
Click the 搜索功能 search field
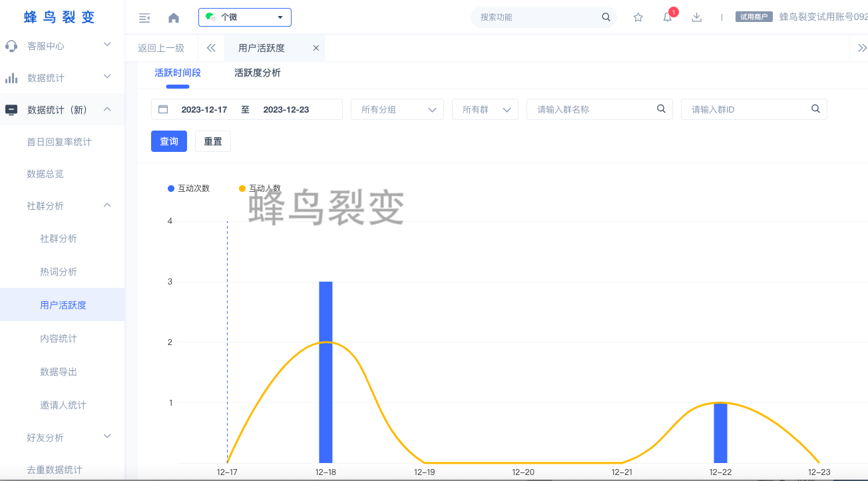point(536,17)
